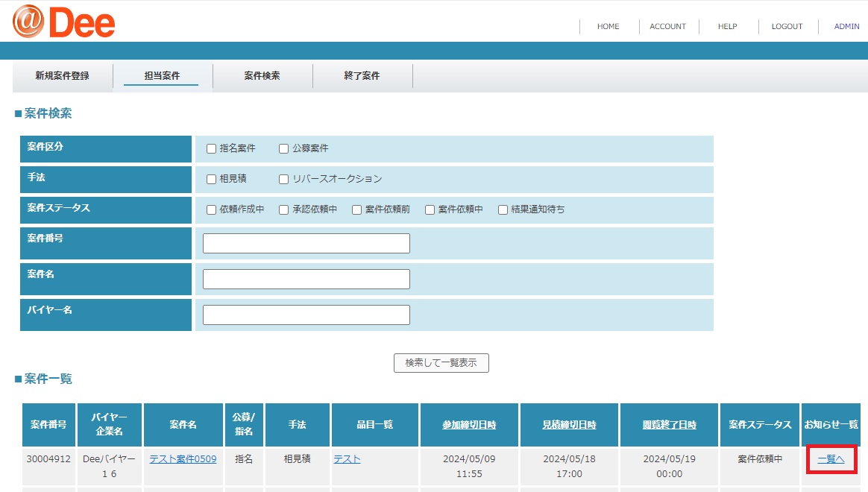Click the @Dee logo
This screenshot has width=868, height=492.
[63, 22]
